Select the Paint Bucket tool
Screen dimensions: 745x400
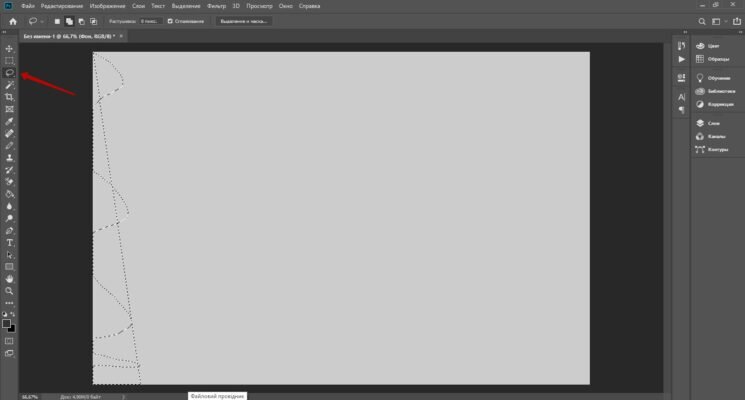(x=9, y=194)
